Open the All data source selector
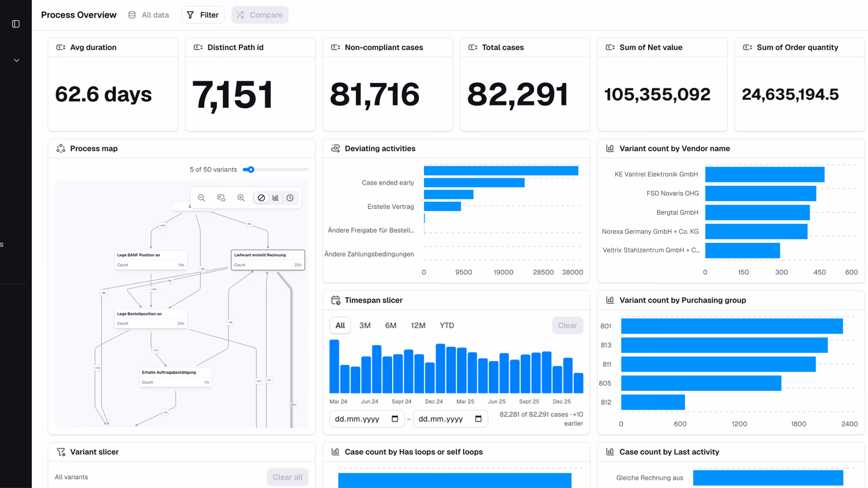868x488 pixels. click(149, 15)
